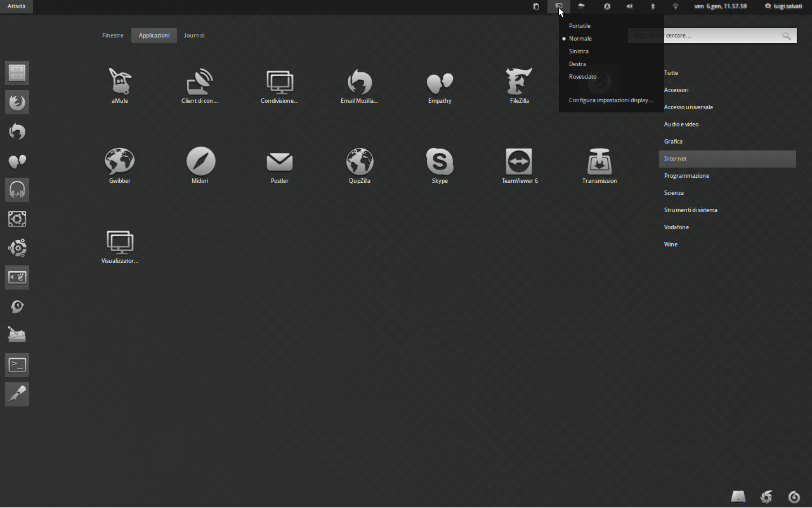Launch Firefox from the dash
Viewport: 812px width, 508px height.
[17, 102]
